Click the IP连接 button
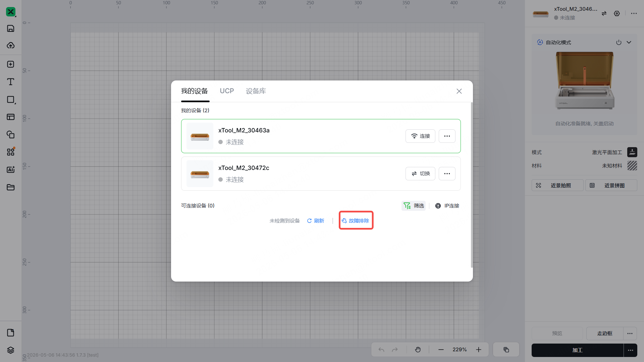This screenshot has height=362, width=644. click(447, 206)
